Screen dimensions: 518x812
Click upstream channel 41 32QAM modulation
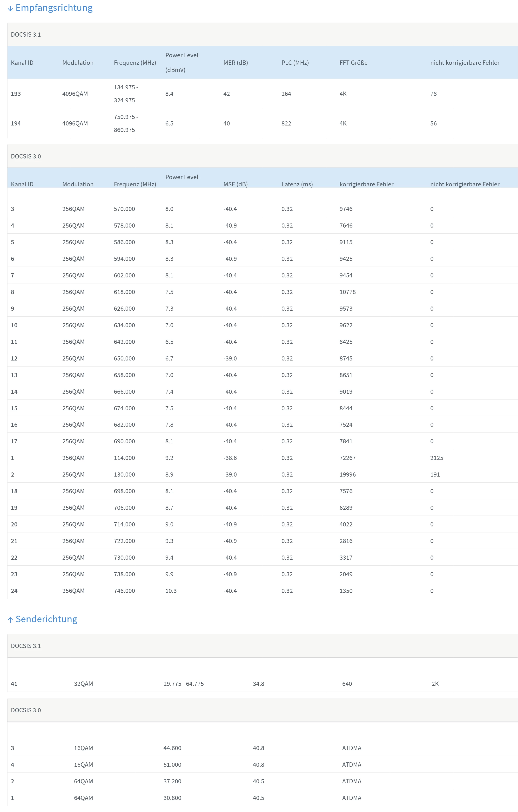tap(83, 684)
